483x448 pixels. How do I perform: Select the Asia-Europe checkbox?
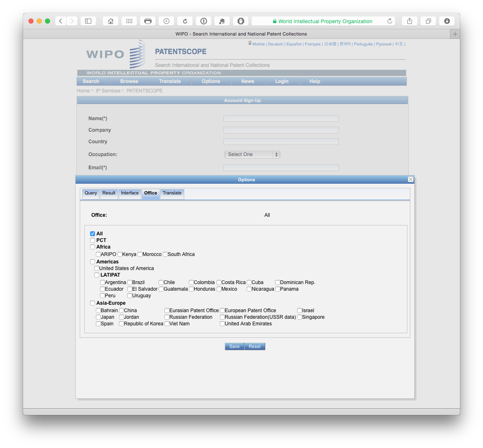click(93, 303)
